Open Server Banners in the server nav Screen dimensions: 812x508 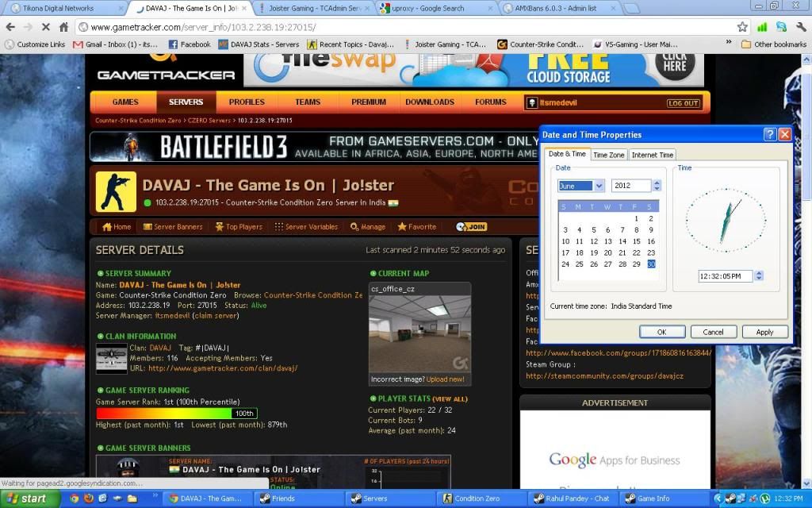tap(172, 227)
